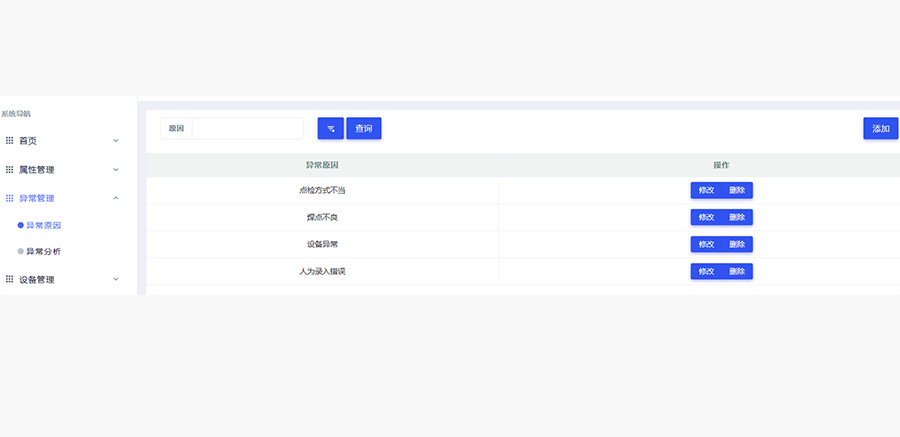Screen dimensions: 900x437
Task: Select the 异常原因 submenu item
Action: [x=43, y=225]
